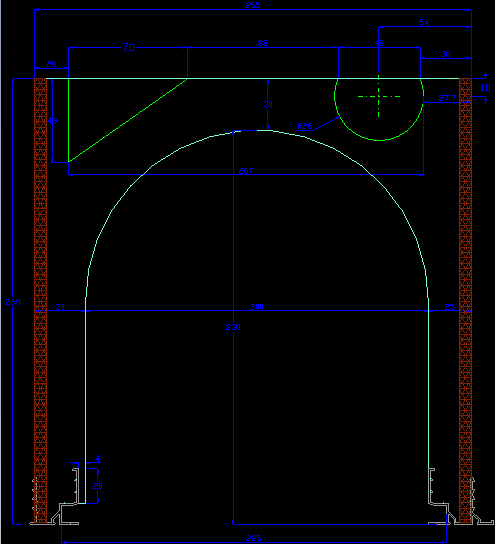Select the right brick wall hatch
Image resolution: width=495 pixels, height=544 pixels.
pyautogui.click(x=465, y=300)
